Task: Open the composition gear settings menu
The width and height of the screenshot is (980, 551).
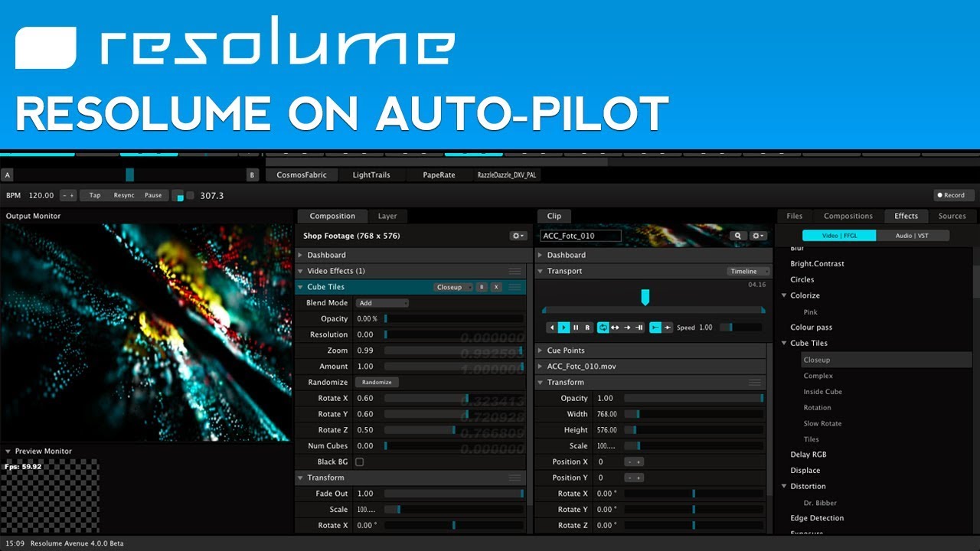Action: [x=518, y=236]
